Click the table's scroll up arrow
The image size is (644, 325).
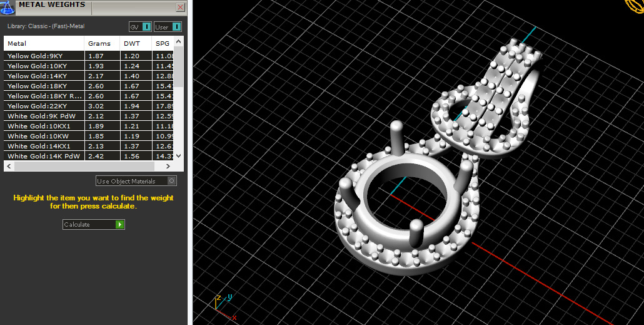coord(178,41)
